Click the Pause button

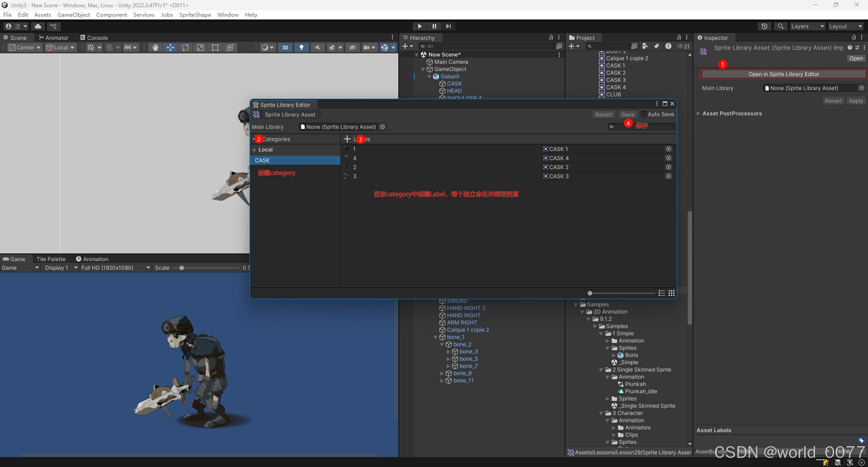(x=434, y=26)
